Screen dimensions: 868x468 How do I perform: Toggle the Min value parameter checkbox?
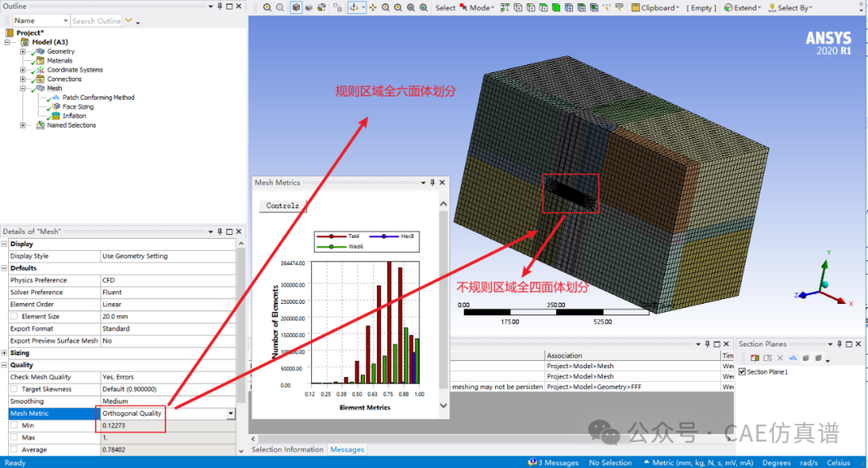click(x=14, y=425)
